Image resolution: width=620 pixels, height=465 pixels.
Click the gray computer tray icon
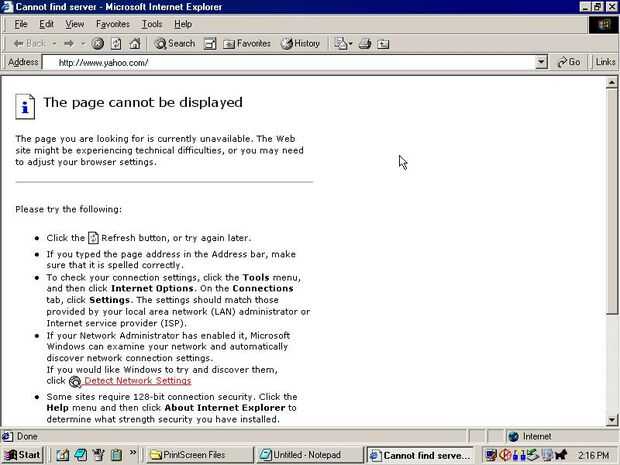[x=547, y=456]
